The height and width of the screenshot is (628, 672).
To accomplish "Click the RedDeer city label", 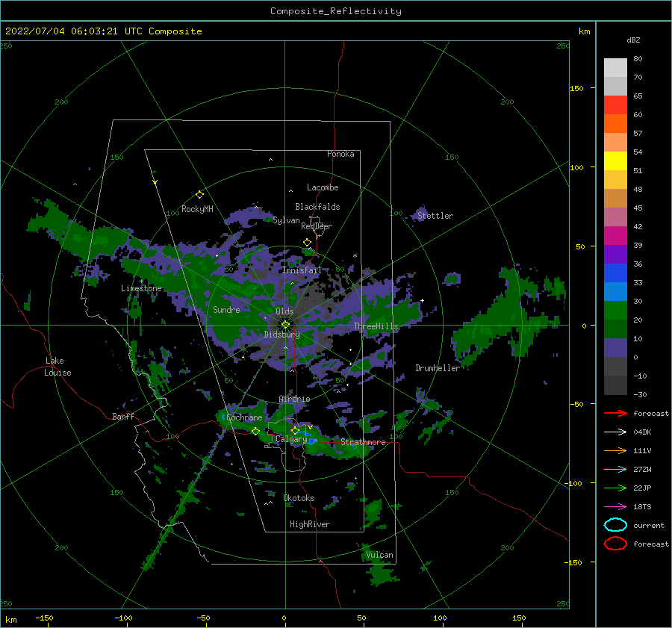I will (x=317, y=226).
